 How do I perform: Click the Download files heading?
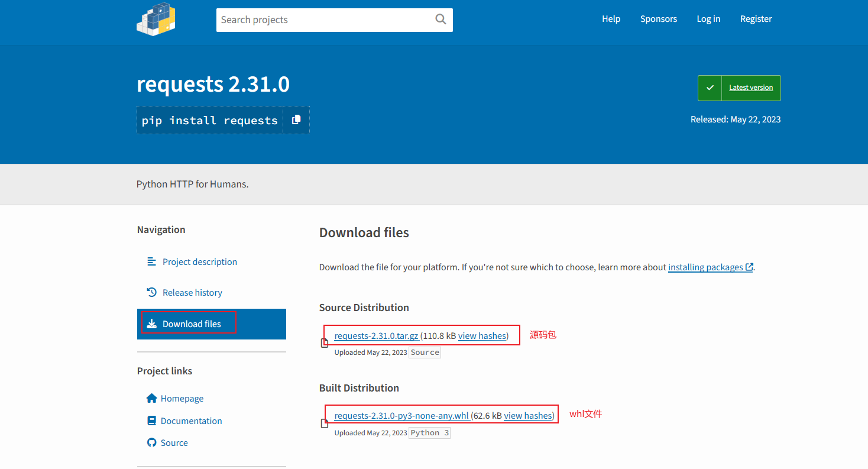tap(364, 232)
